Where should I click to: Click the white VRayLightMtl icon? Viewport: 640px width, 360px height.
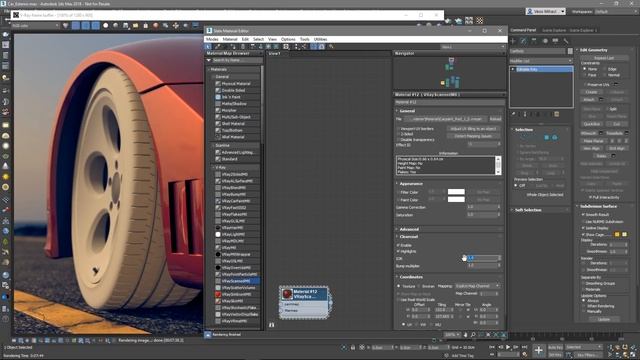coord(218,234)
